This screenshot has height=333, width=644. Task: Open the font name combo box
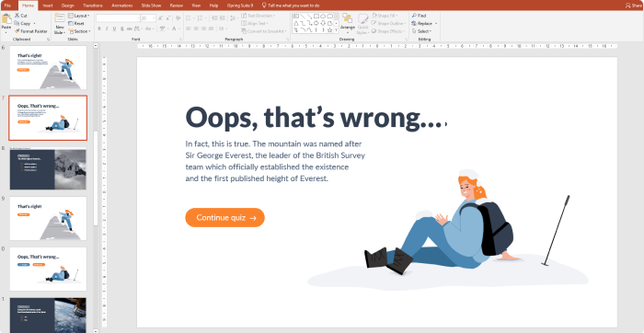coord(118,18)
